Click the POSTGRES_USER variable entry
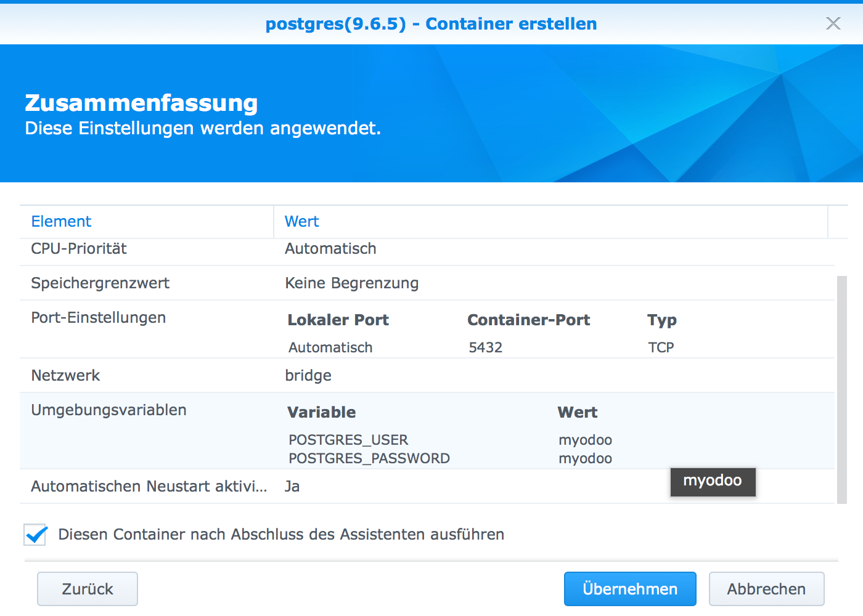The image size is (863, 616). (348, 440)
